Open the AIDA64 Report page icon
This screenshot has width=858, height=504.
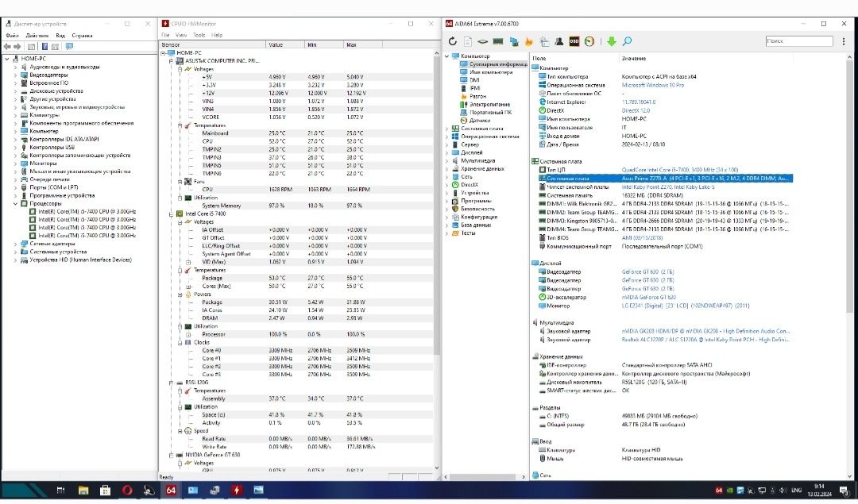pyautogui.click(x=468, y=41)
